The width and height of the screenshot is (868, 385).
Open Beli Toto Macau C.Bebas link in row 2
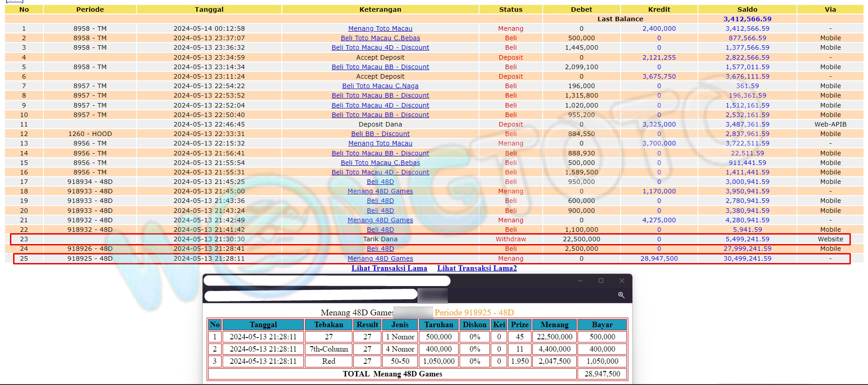tap(380, 38)
